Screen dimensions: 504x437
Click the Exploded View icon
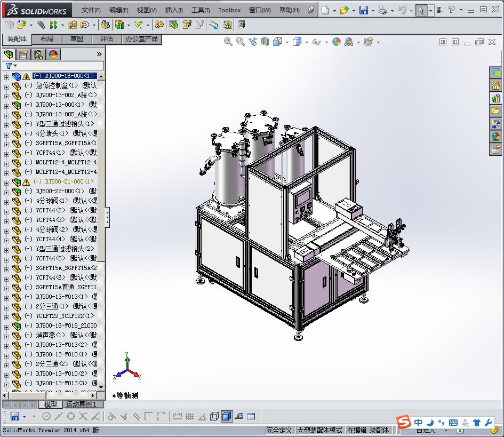click(x=187, y=25)
